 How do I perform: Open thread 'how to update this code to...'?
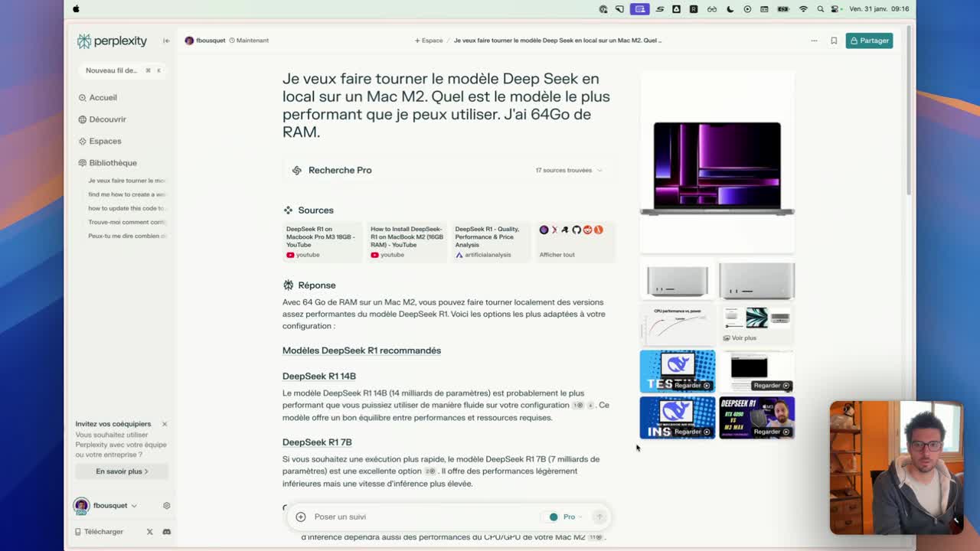(126, 208)
